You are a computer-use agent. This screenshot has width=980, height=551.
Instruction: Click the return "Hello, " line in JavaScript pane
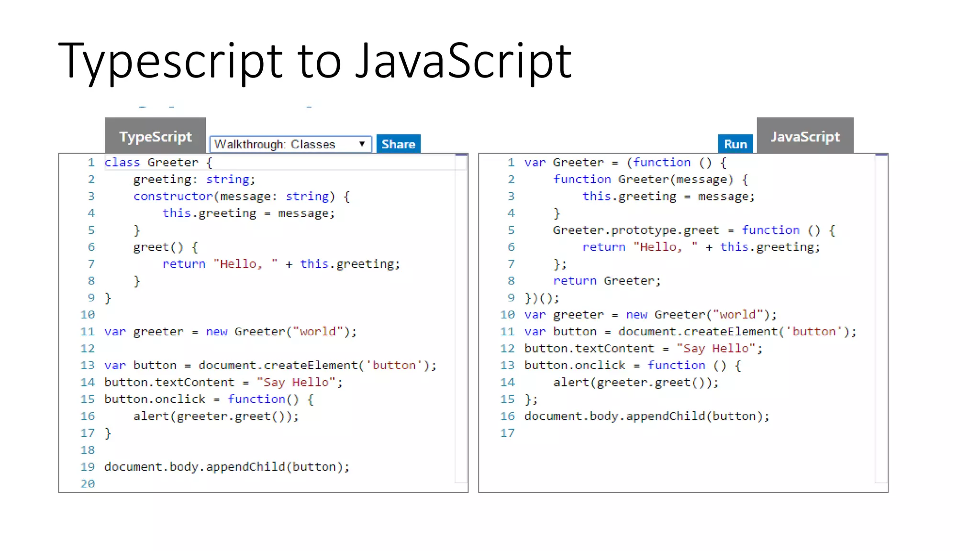point(701,247)
